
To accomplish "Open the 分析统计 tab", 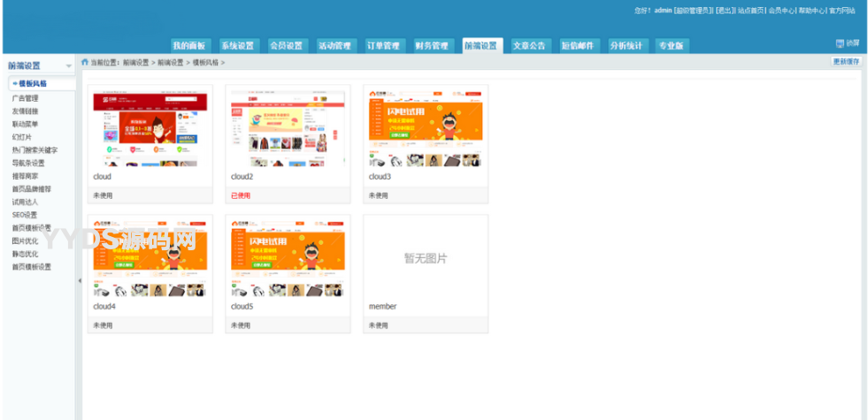I will (626, 46).
